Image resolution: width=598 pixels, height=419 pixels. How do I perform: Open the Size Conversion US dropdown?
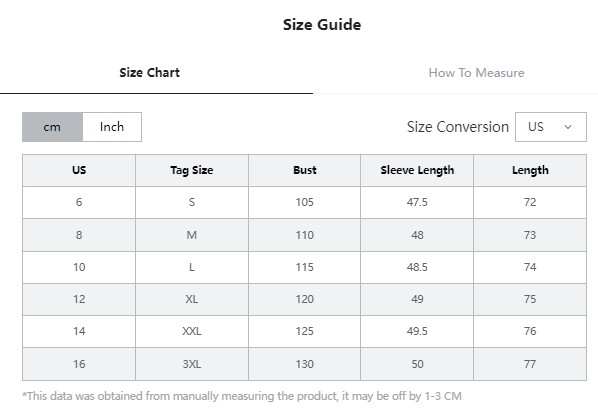pos(551,127)
